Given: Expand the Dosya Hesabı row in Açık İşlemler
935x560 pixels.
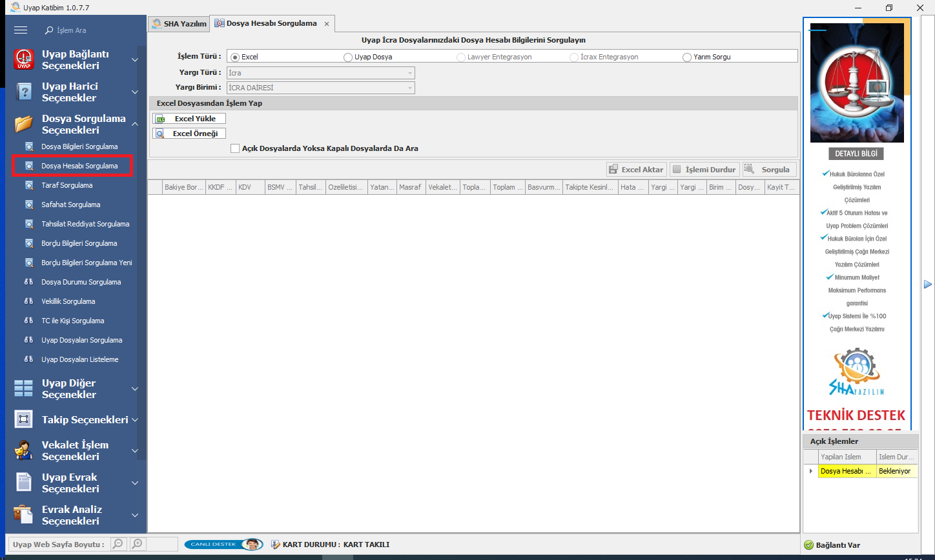Looking at the screenshot, I should (811, 471).
